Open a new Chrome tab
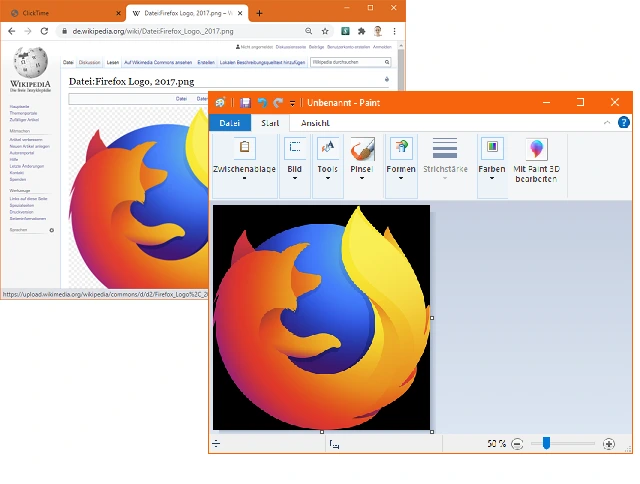640x484 pixels. click(259, 13)
